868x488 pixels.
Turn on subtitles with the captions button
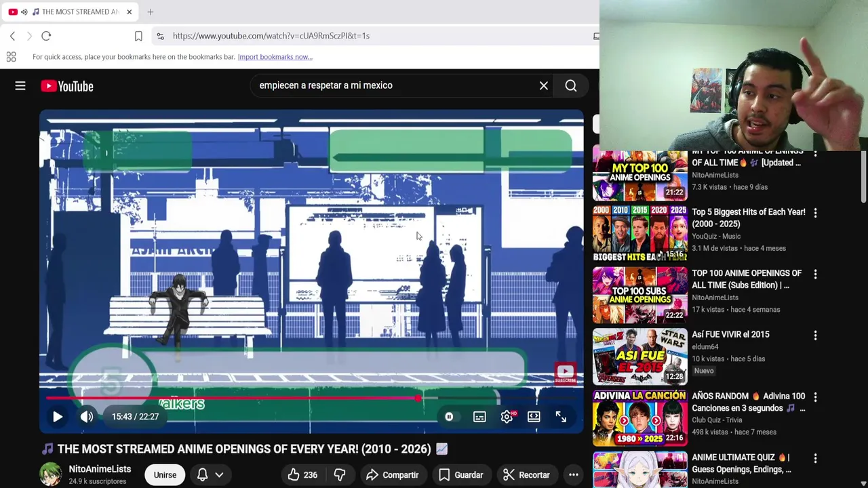[x=479, y=417]
